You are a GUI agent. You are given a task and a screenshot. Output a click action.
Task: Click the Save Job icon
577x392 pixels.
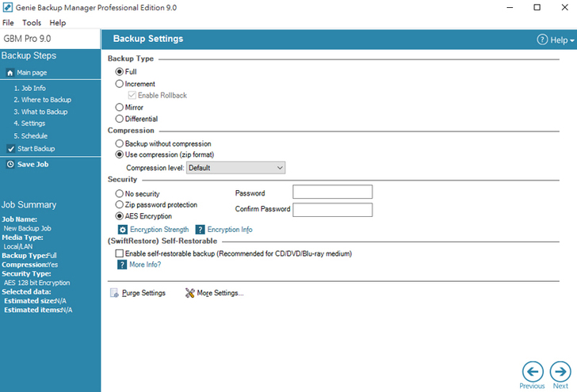[10, 164]
